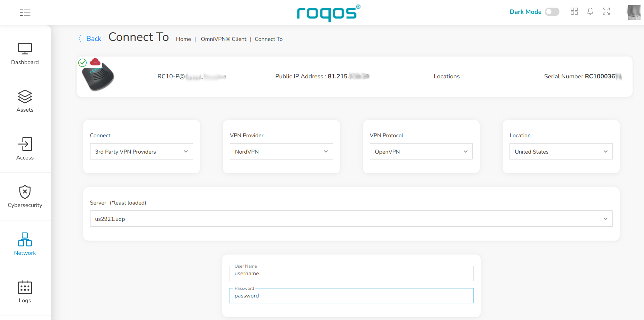The height and width of the screenshot is (320, 644).
Task: Open the Location dropdown
Action: 561,152
